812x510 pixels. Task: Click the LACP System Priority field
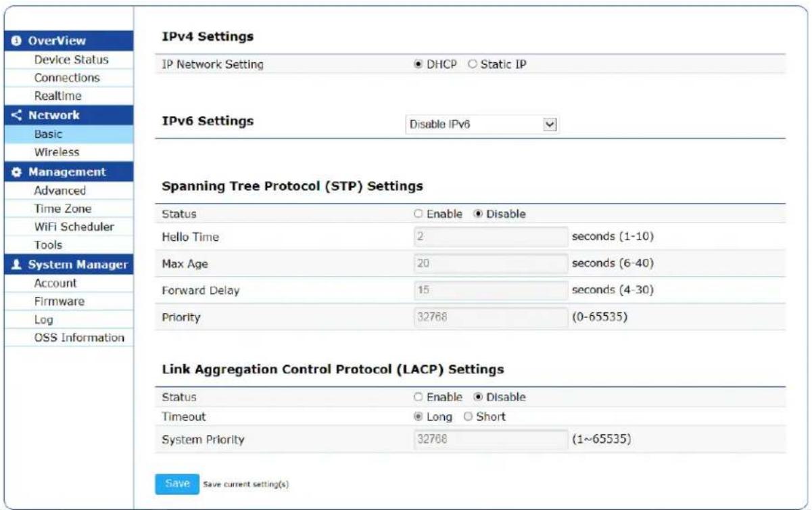pos(491,440)
